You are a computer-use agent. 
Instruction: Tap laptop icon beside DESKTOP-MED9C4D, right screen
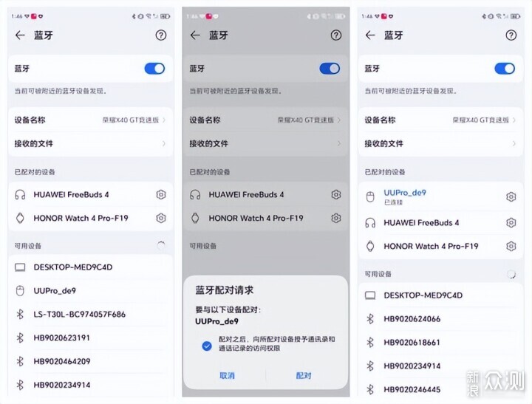click(x=370, y=295)
